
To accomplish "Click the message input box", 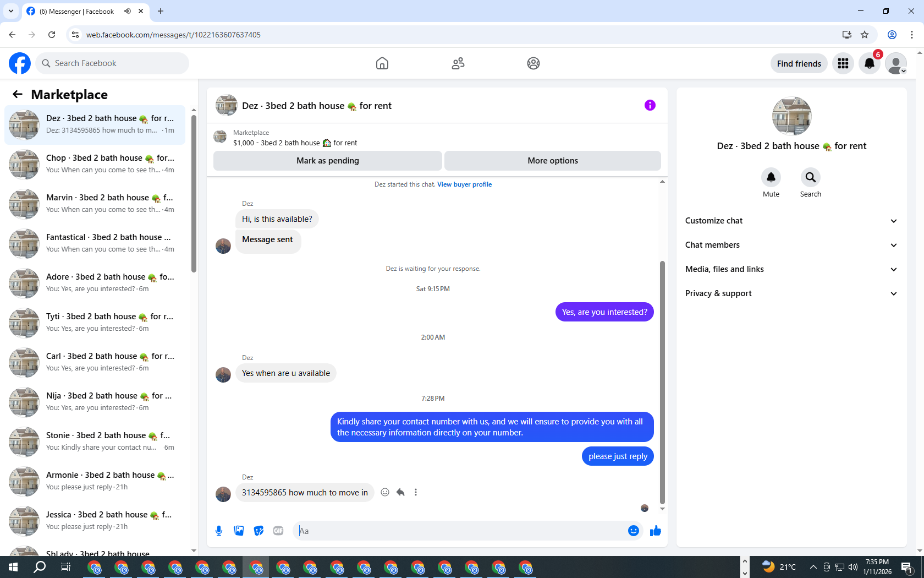I will (461, 531).
